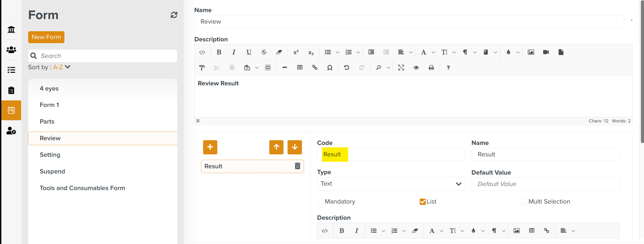Click the undo icon in the editor toolbar
The image size is (644, 244).
click(x=346, y=68)
